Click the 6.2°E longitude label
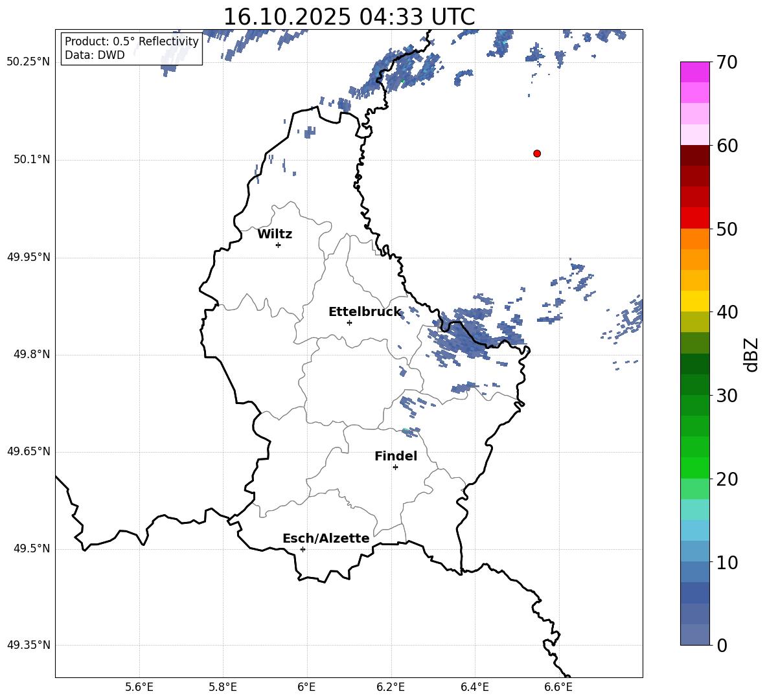 tap(391, 687)
